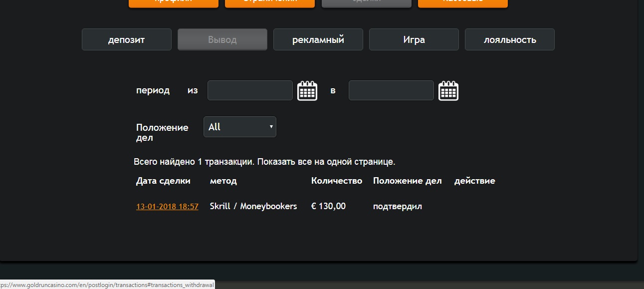Click the transaction date link 13-01-2018 18:57

point(167,206)
